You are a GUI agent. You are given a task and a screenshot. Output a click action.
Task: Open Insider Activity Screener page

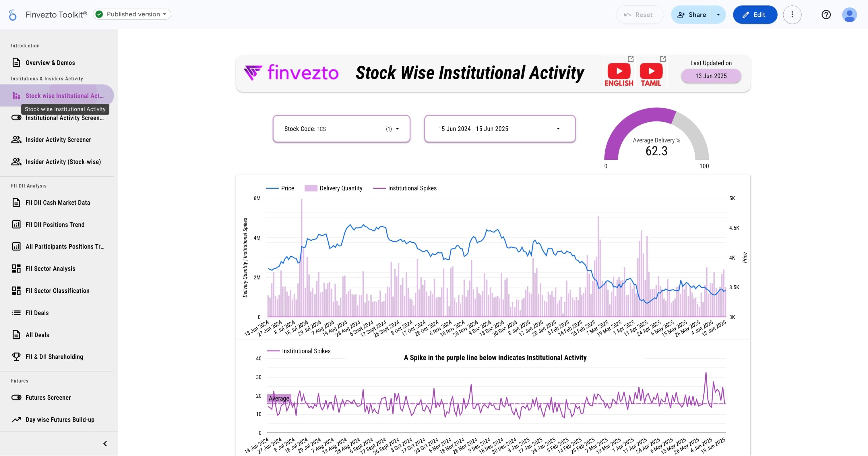[57, 140]
